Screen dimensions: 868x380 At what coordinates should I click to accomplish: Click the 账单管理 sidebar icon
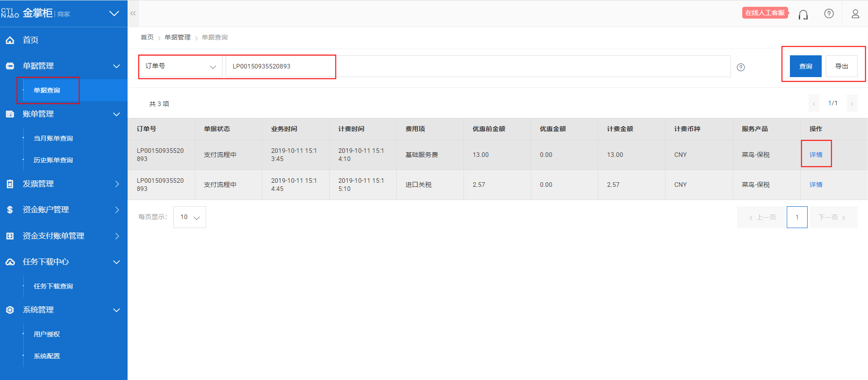(x=10, y=114)
